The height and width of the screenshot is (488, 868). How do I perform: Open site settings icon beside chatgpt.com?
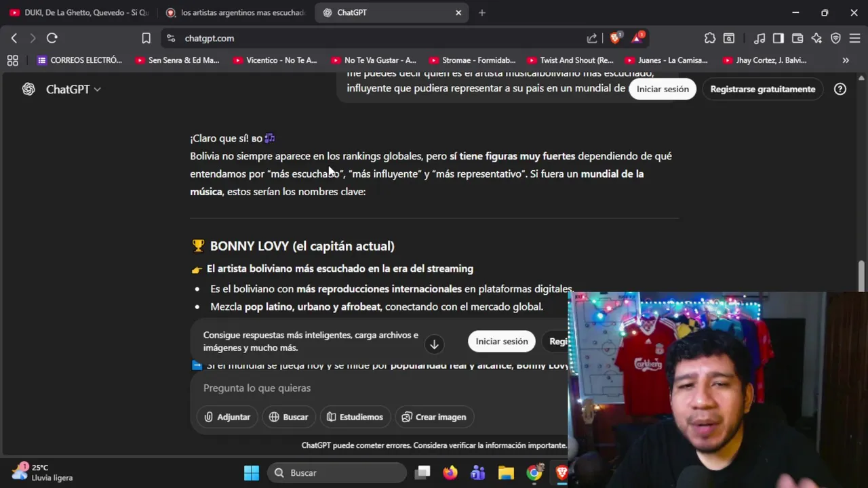point(171,39)
